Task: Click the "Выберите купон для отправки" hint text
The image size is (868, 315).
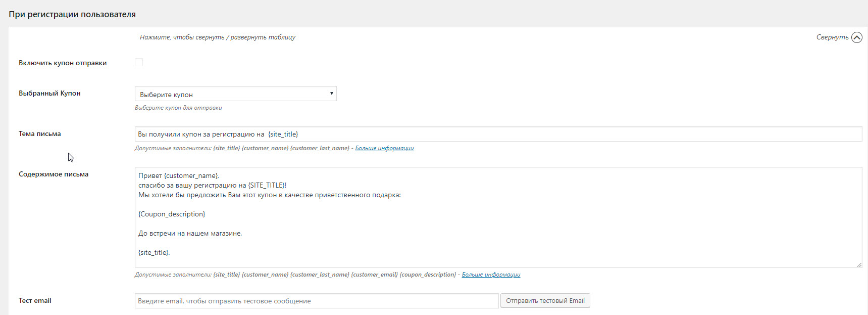Action: coord(178,108)
